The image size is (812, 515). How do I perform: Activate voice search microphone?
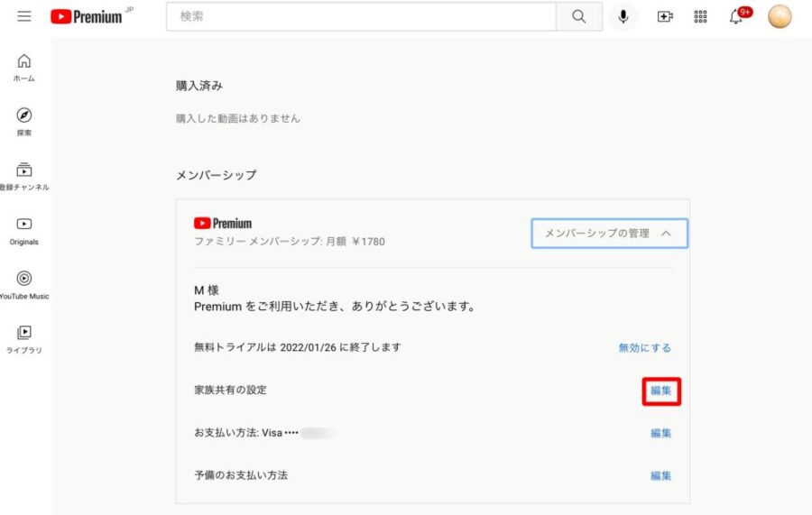point(623,16)
